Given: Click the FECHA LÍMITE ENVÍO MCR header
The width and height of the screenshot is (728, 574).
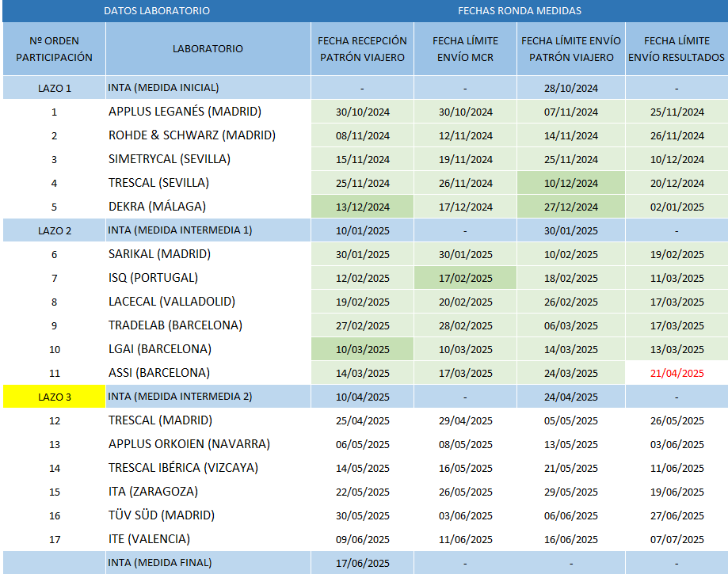Looking at the screenshot, I should coord(465,49).
